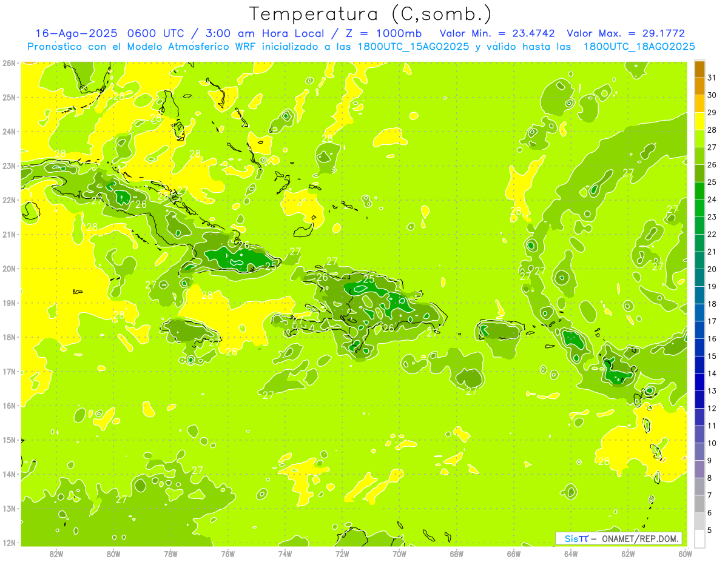Click the colorbar tick label 10
Image resolution: width=728 pixels, height=562 pixels.
tap(712, 443)
